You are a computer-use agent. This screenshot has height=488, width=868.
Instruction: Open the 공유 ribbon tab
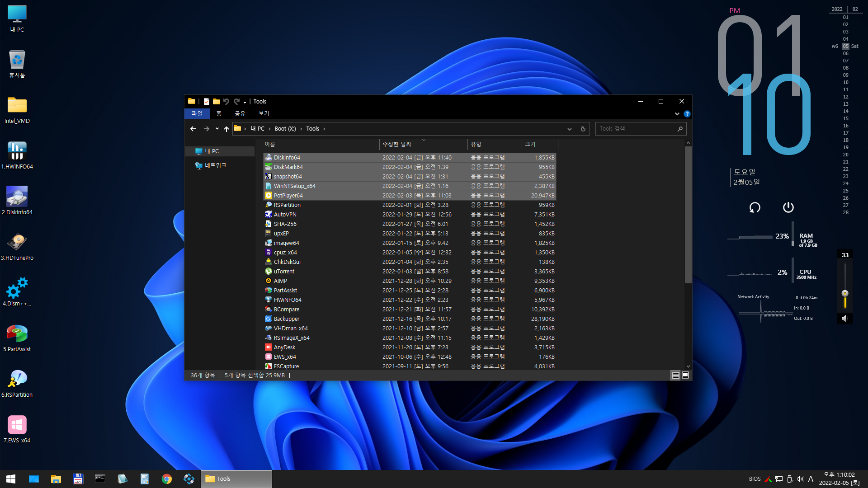point(240,113)
